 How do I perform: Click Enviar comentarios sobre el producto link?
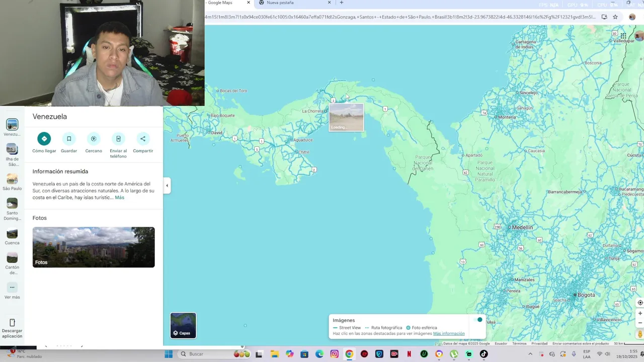pos(581,344)
